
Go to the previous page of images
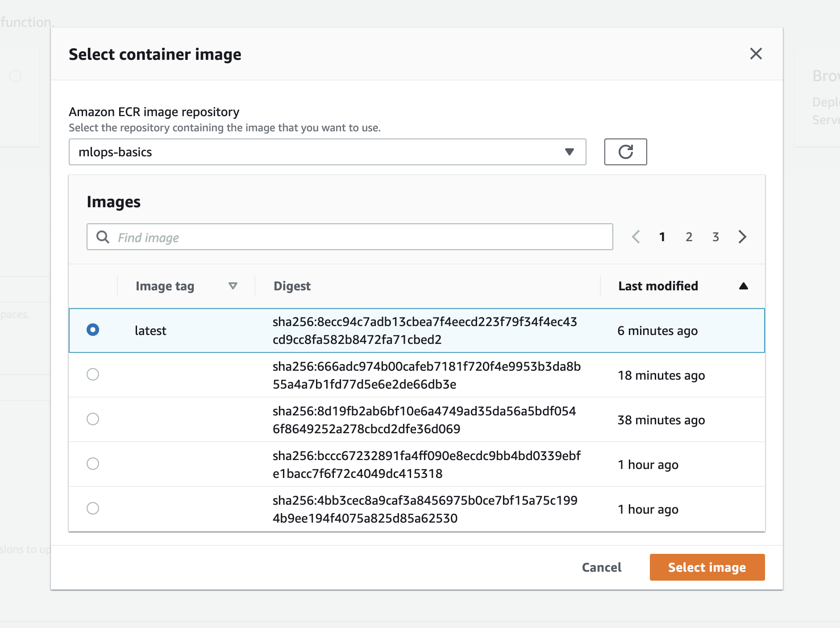pos(636,237)
